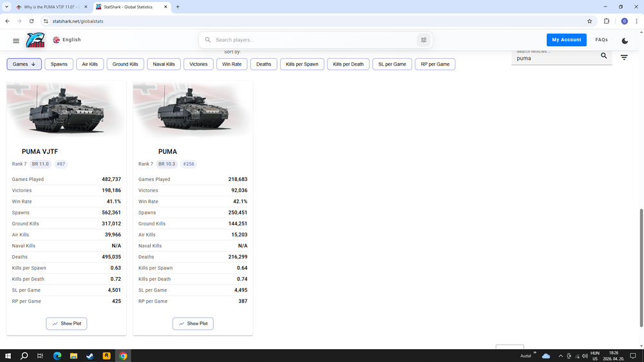644x362 pixels.
Task: Click PUMA VJTF games played value 482,737
Action: (x=111, y=179)
